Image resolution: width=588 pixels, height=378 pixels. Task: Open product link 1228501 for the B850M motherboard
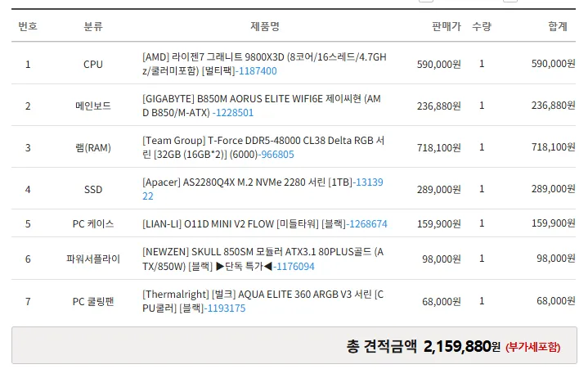[234, 113]
